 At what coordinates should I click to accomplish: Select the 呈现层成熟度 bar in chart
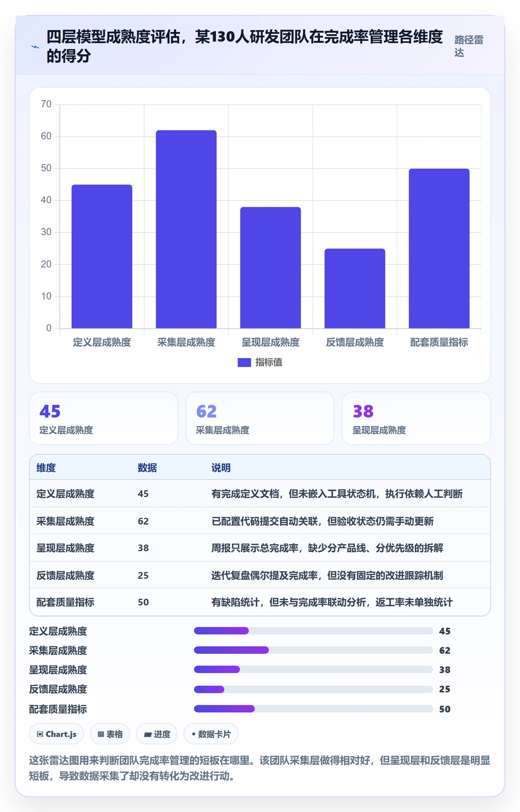[270, 267]
